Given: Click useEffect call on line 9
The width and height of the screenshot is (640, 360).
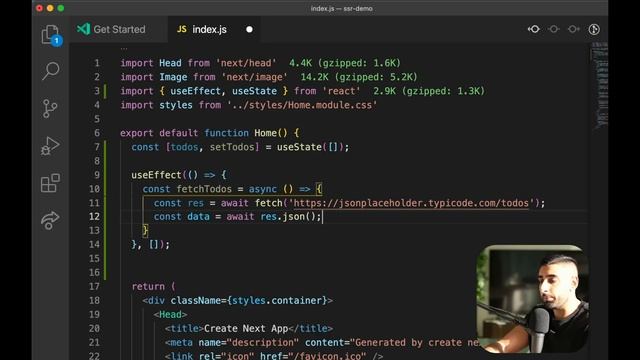Looking at the screenshot, I should (x=156, y=175).
